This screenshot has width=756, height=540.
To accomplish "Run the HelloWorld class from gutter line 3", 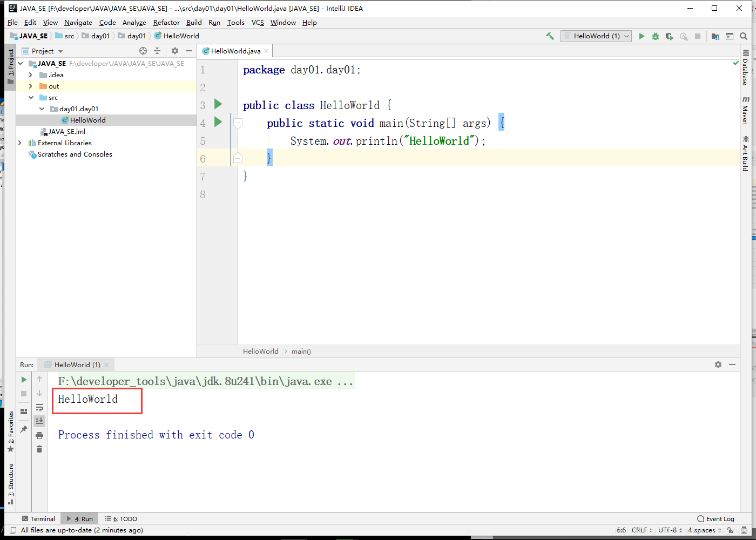I will pyautogui.click(x=218, y=104).
